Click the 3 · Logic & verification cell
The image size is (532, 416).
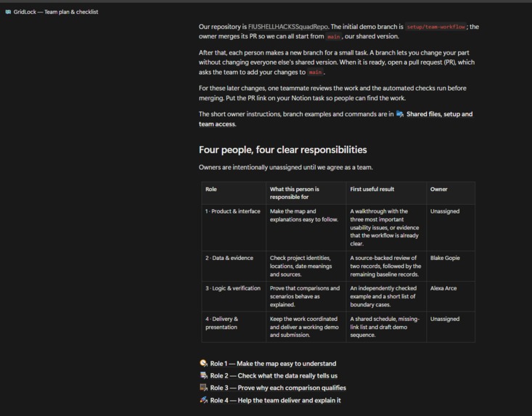(x=234, y=296)
